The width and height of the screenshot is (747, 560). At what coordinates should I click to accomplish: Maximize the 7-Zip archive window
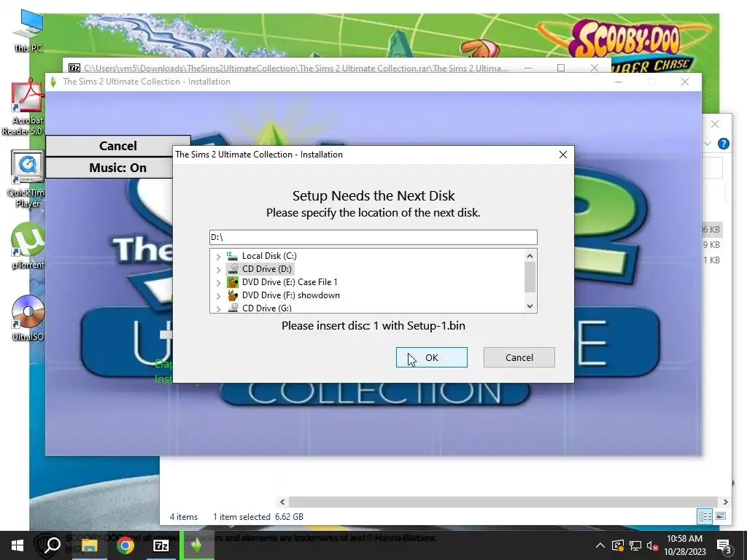tap(561, 68)
